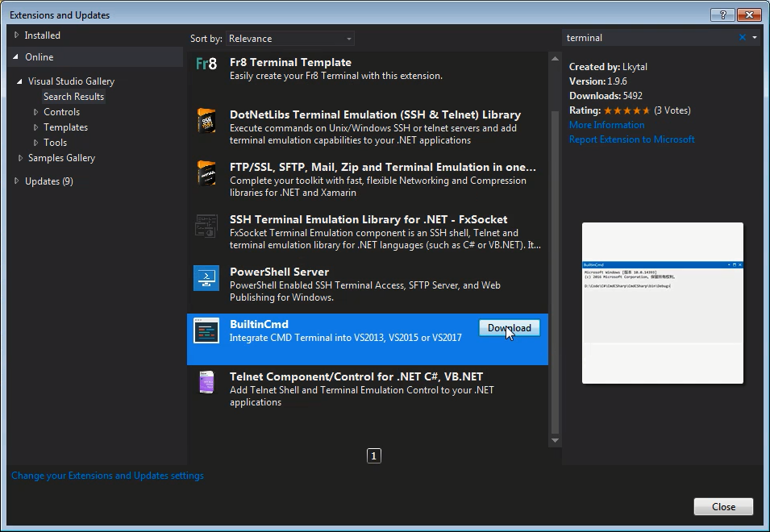The width and height of the screenshot is (770, 532).
Task: Click the 'Downloads: 5492' text
Action: (x=606, y=96)
